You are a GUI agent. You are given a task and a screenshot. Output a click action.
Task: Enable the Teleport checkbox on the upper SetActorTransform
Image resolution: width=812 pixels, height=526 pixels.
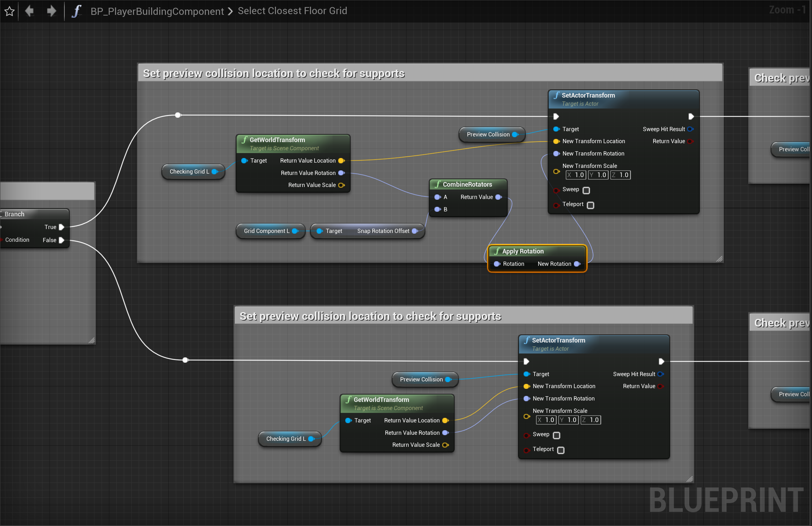tap(590, 205)
